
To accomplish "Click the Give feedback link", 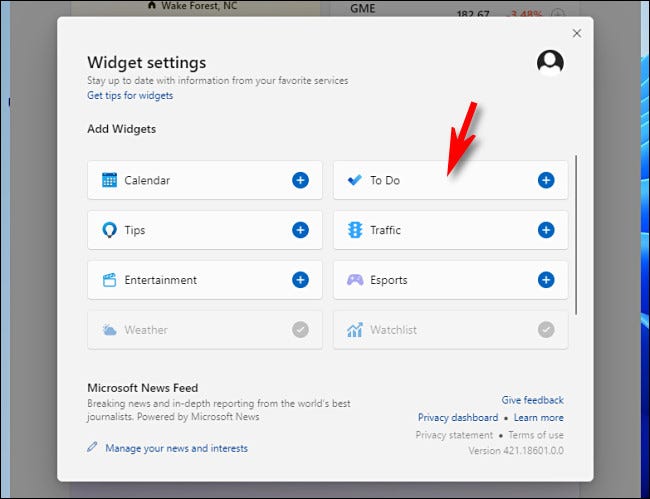I will [532, 400].
